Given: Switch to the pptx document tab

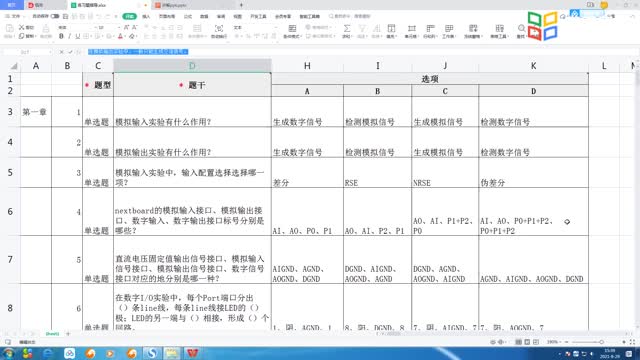Looking at the screenshot, I should pyautogui.click(x=192, y=5).
